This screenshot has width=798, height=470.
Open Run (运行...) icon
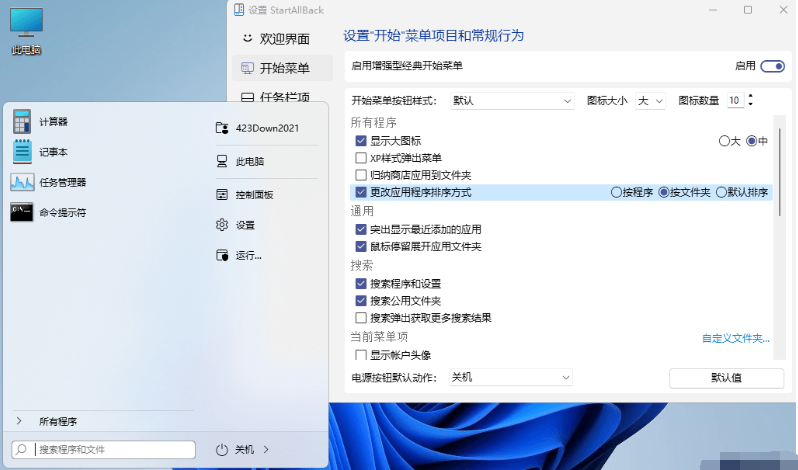coord(222,255)
